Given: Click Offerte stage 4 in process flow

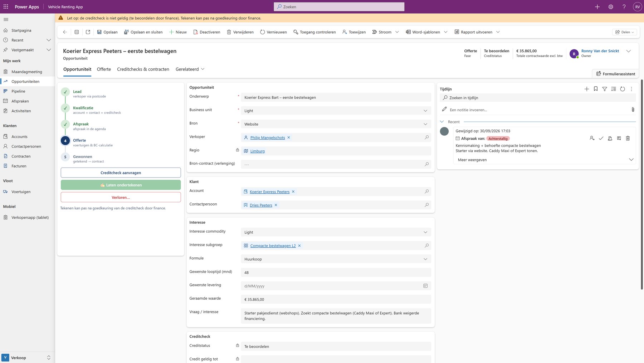Looking at the screenshot, I should coord(65,141).
